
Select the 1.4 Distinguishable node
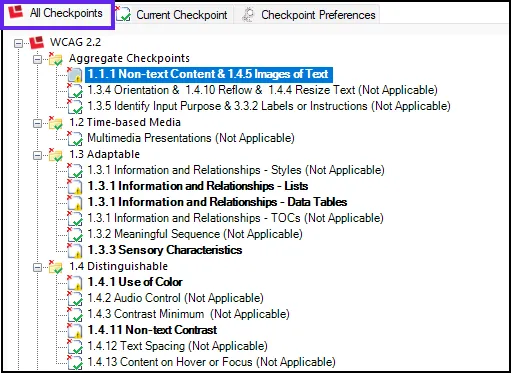(118, 266)
